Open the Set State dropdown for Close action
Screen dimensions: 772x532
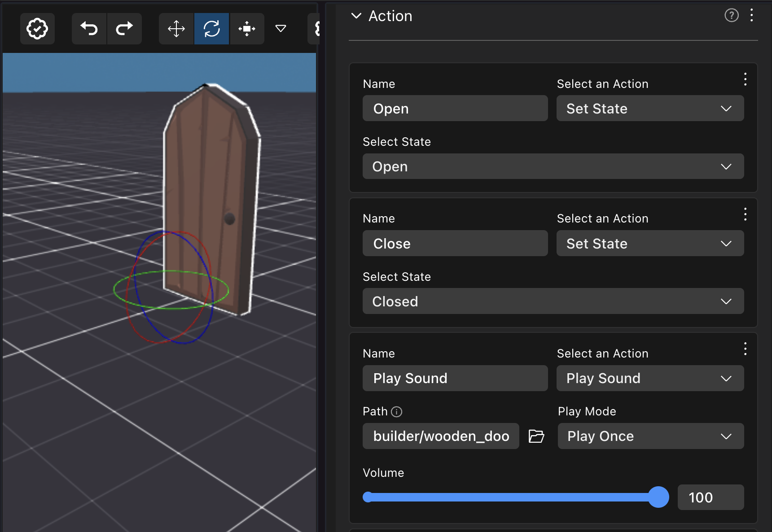pyautogui.click(x=650, y=244)
